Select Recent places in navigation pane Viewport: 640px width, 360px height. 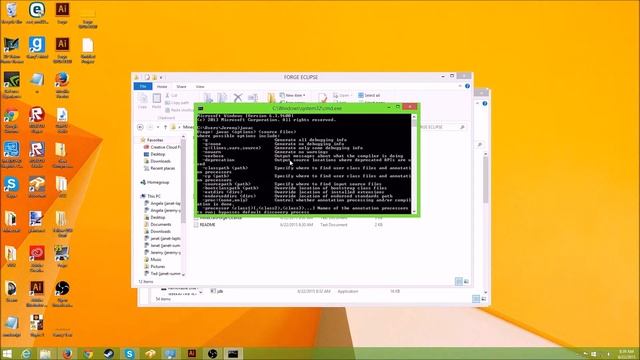point(159,168)
